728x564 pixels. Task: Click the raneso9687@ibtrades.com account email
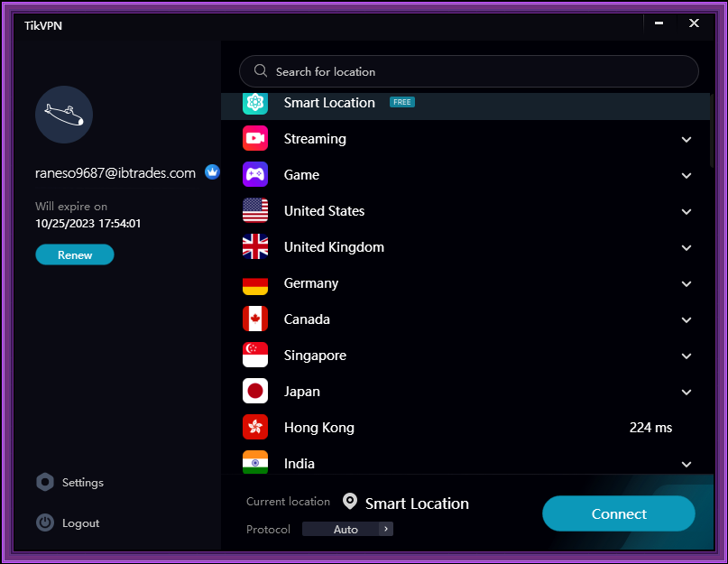[x=115, y=173]
